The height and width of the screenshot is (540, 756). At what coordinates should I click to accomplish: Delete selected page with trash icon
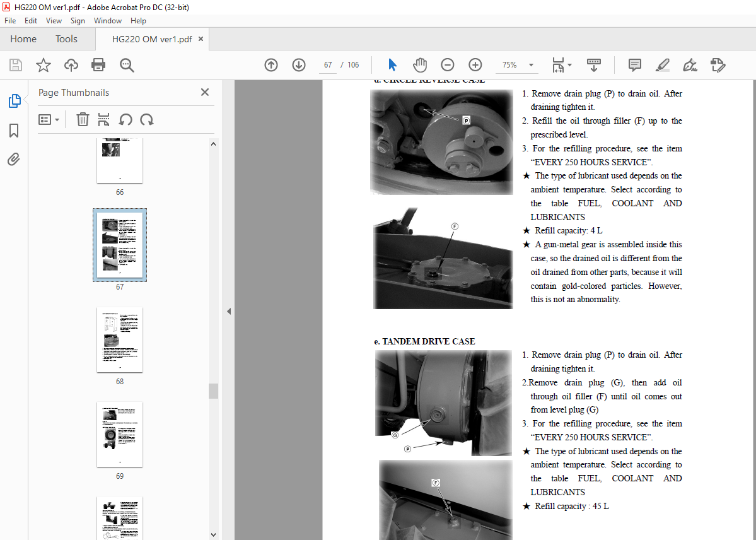pos(83,119)
